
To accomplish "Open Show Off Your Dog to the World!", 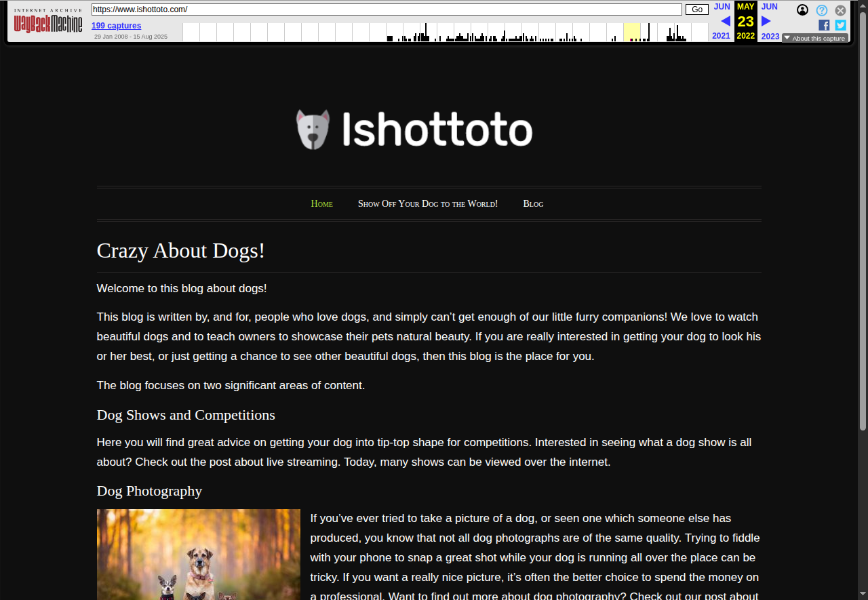I will [427, 203].
